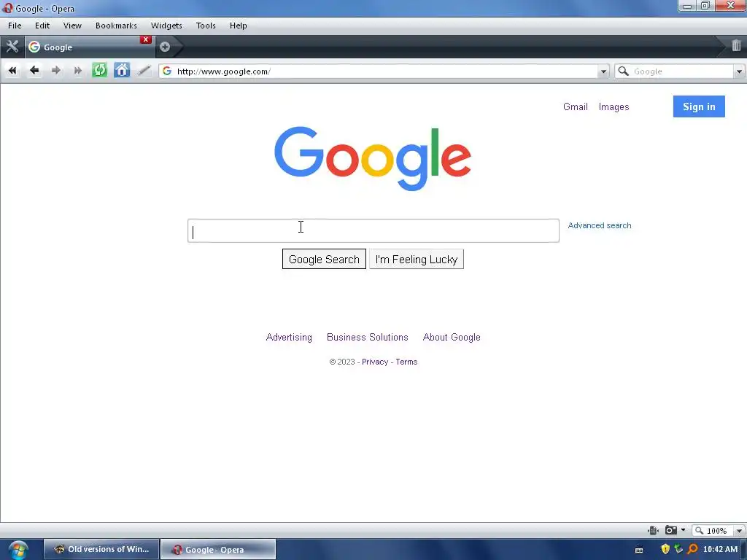
Task: Click the Sign in button
Action: coord(699,106)
